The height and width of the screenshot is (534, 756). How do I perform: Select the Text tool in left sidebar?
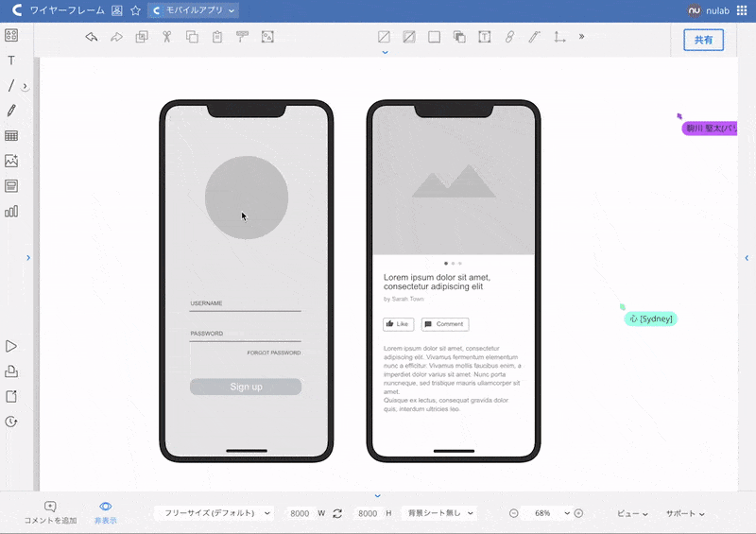[11, 60]
